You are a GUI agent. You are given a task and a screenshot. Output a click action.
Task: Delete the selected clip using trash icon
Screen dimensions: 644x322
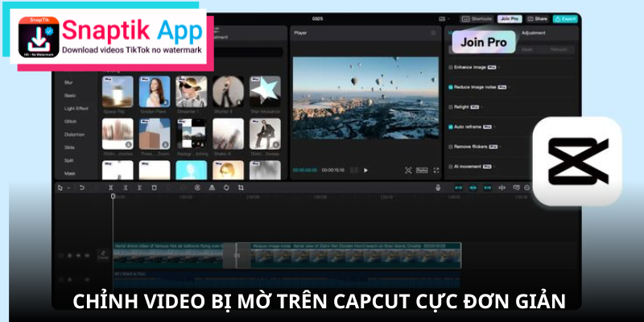(x=154, y=188)
